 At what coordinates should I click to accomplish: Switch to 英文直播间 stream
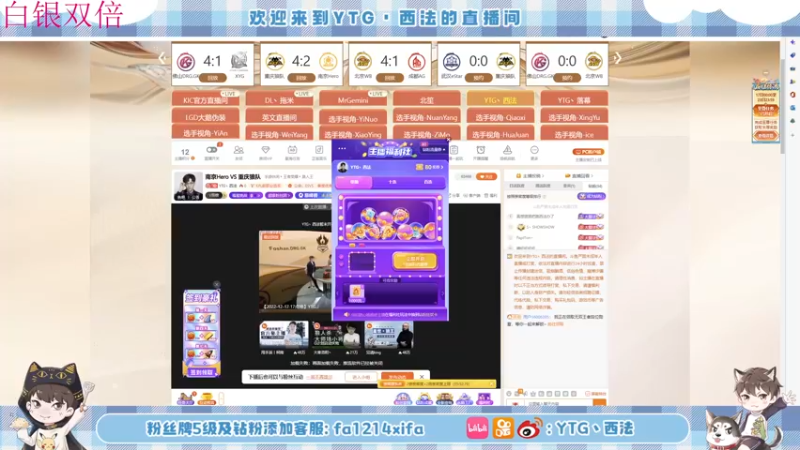(x=279, y=117)
